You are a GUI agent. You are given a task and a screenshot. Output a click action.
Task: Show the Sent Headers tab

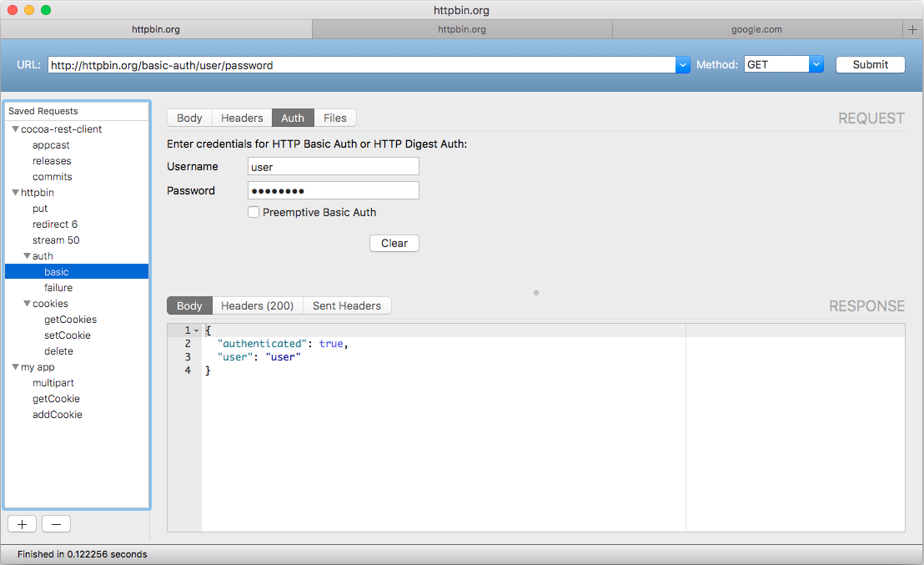347,305
